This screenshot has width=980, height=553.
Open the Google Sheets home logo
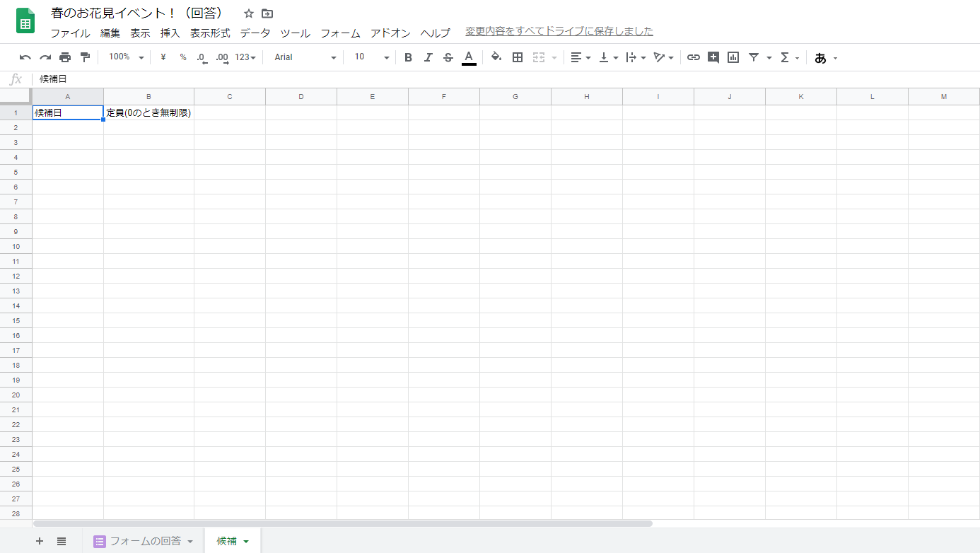click(25, 21)
